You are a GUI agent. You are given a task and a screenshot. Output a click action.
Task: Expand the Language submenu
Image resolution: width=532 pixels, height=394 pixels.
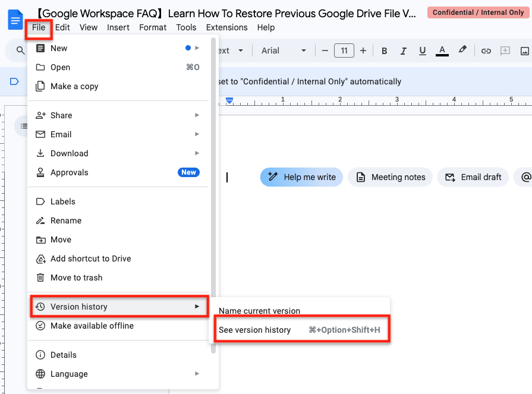(118, 374)
